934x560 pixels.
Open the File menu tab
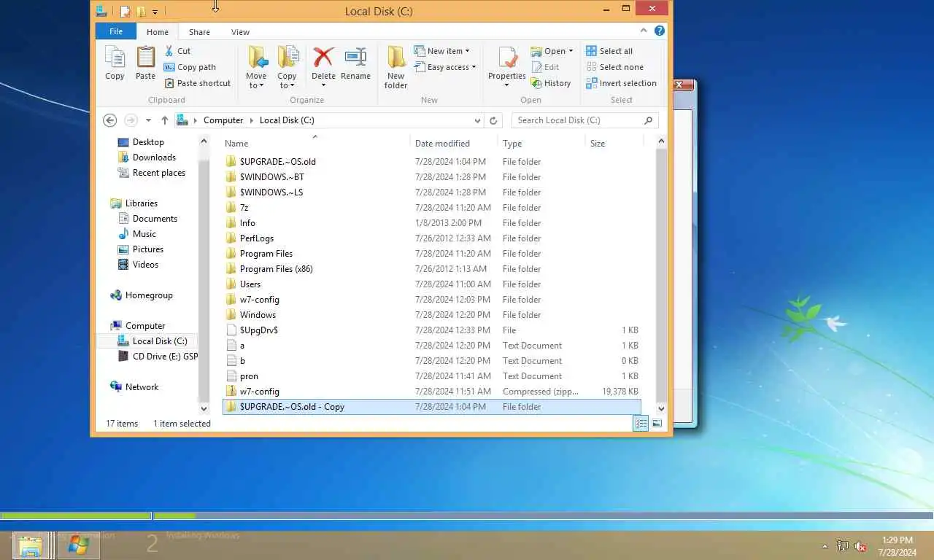(116, 31)
